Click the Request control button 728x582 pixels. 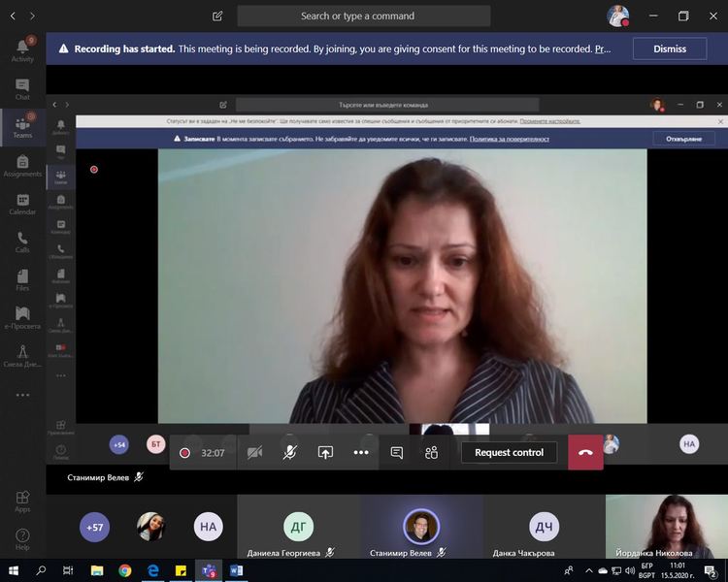point(509,452)
